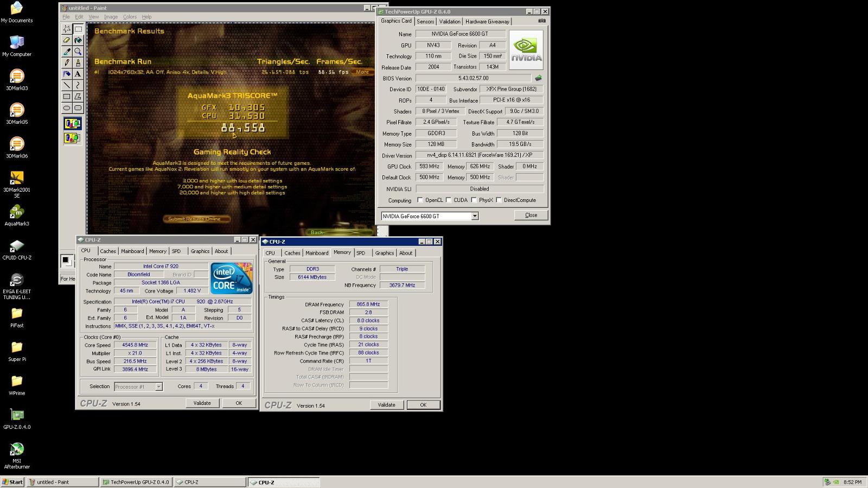Select the Text tool in Paint
The width and height of the screenshot is (868, 488).
click(x=78, y=74)
